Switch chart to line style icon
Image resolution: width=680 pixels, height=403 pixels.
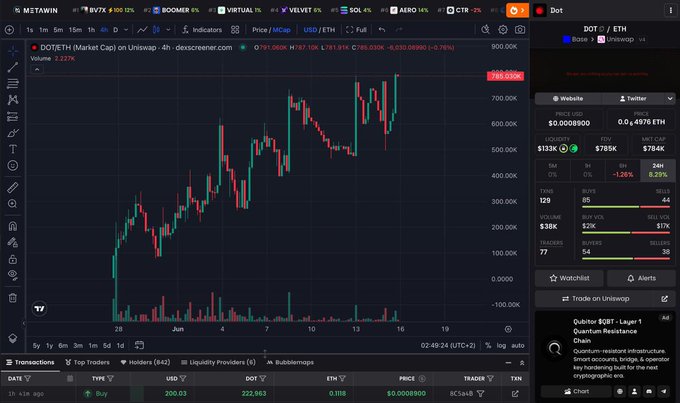coord(142,29)
